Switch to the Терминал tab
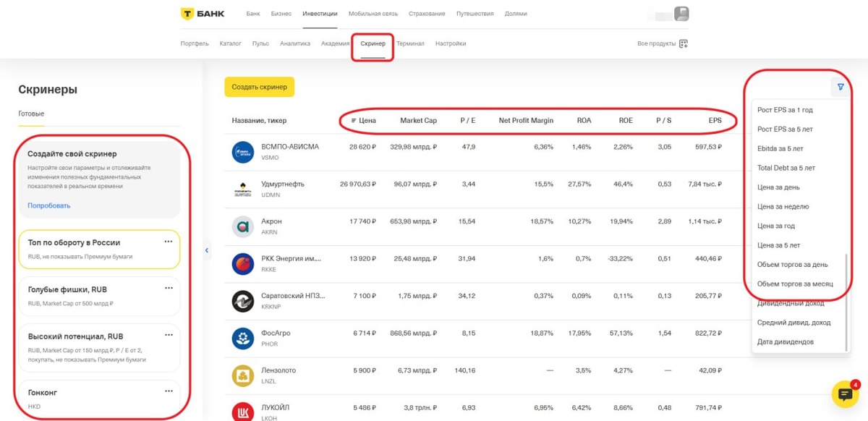Screen dimensions: 868x421 pyautogui.click(x=410, y=43)
